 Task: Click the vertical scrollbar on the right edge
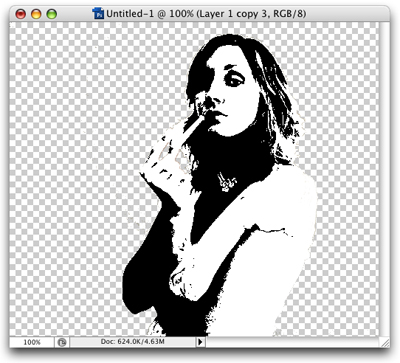384,179
